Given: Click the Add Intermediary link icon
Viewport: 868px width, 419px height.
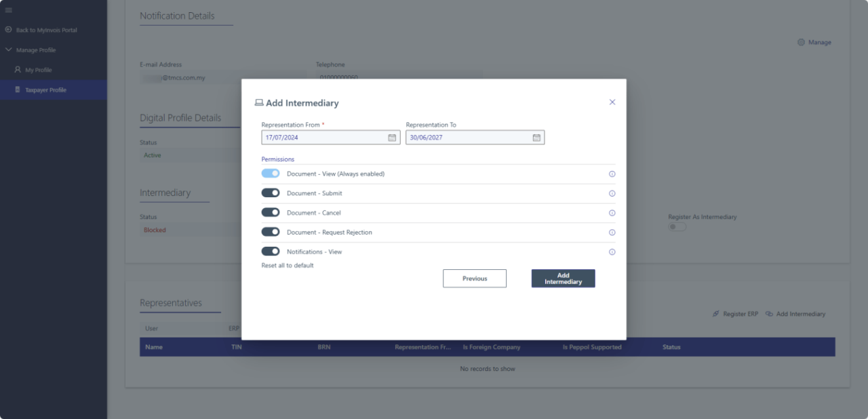Looking at the screenshot, I should click(772, 313).
